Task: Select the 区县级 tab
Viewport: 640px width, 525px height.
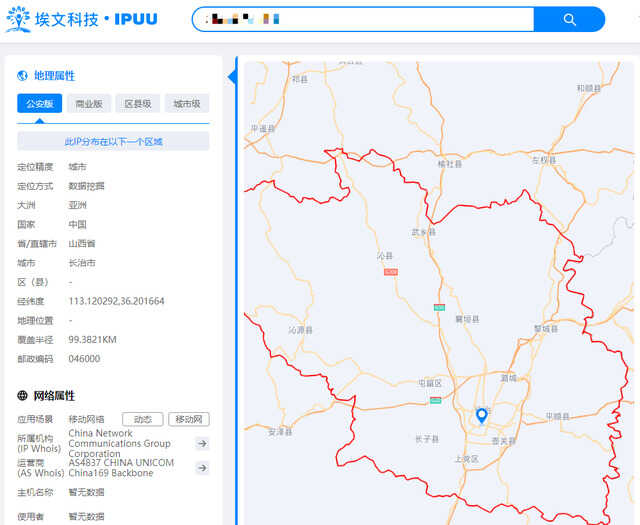Action: pyautogui.click(x=138, y=103)
